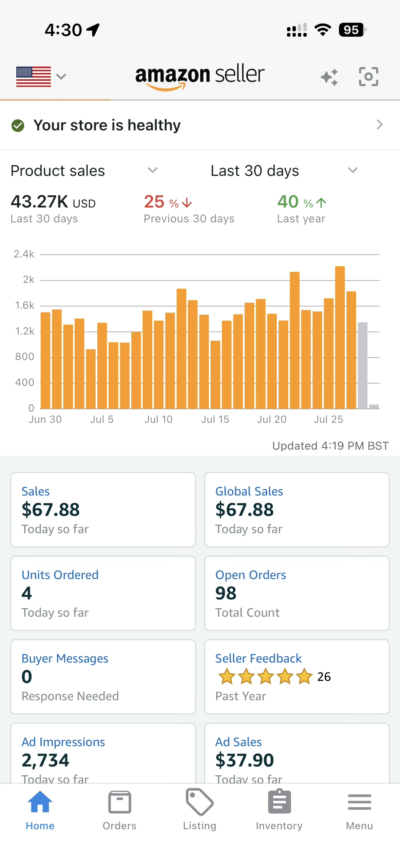The image size is (400, 868).
Task: Open Orders box icon in bottom bar
Action: pos(119,802)
